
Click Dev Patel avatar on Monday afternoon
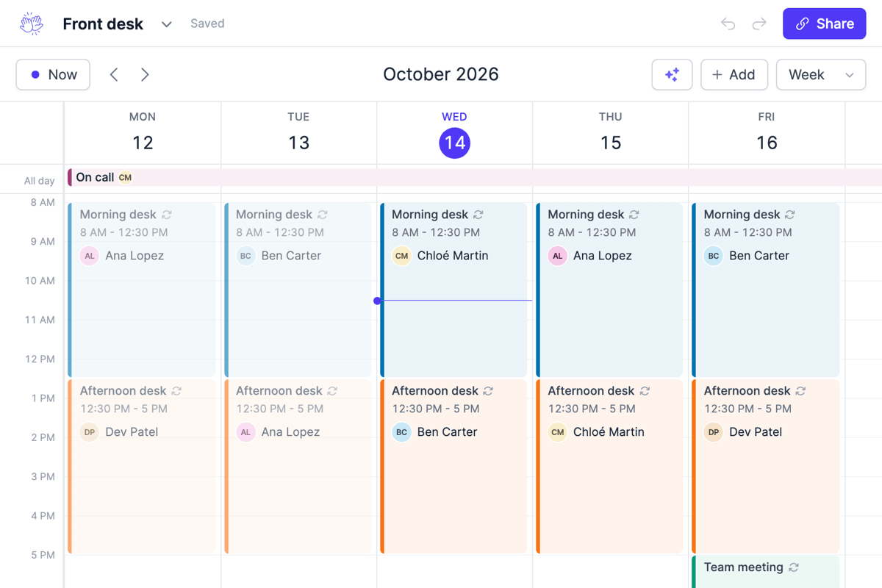point(90,432)
